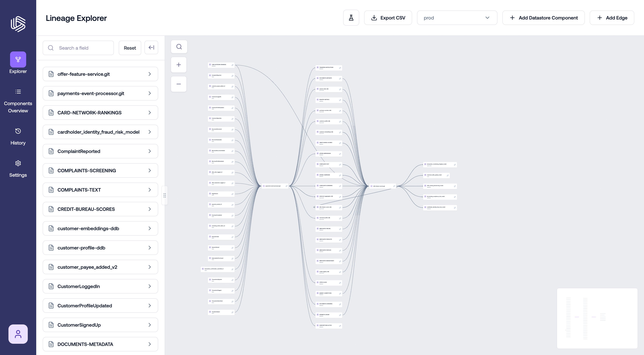
Task: Open the History section
Action: [x=18, y=136]
